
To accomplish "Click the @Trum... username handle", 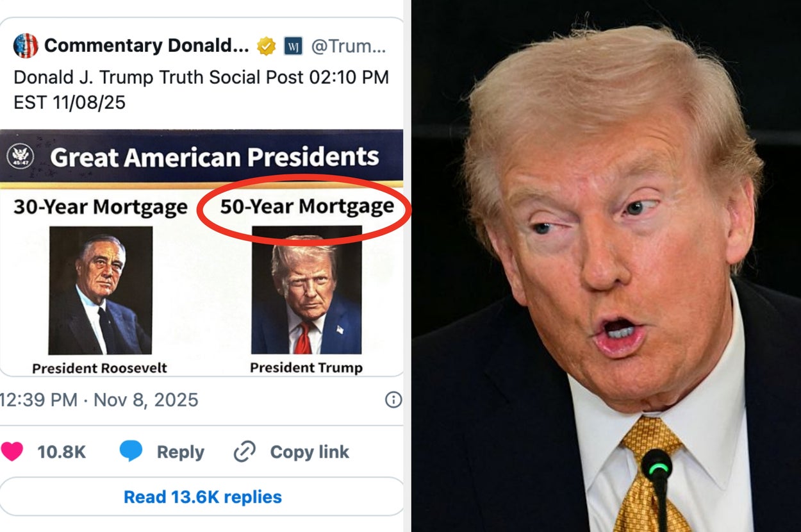I will tap(354, 46).
